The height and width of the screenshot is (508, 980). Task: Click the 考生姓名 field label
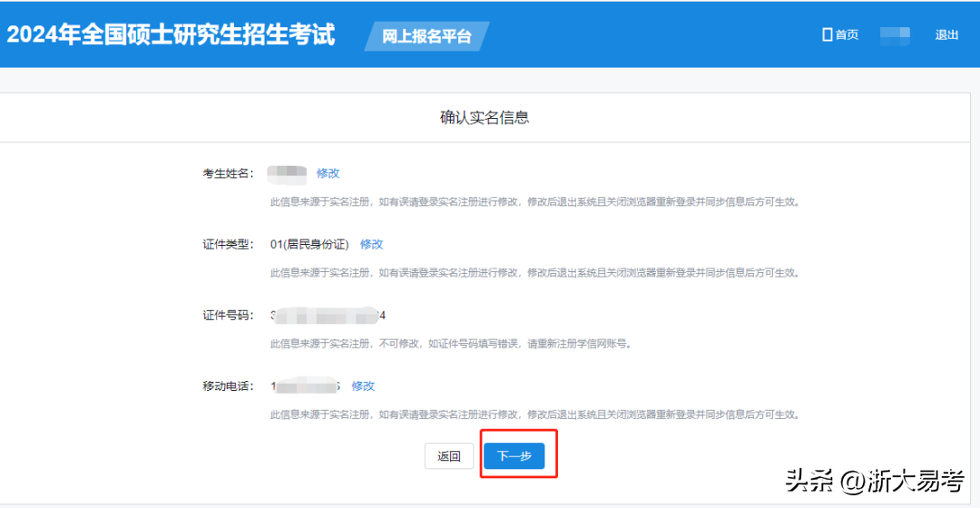pos(229,173)
